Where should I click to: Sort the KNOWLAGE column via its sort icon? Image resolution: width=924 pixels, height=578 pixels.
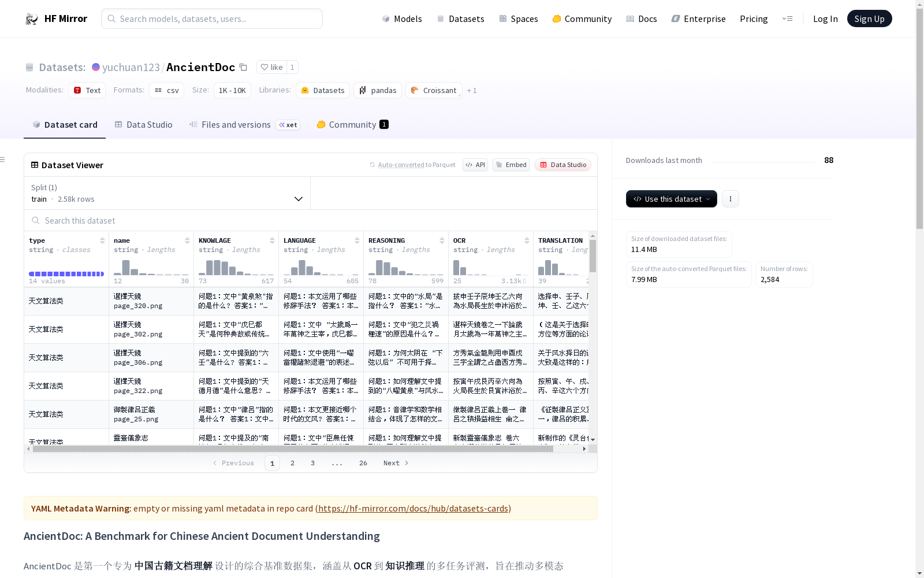tap(272, 240)
